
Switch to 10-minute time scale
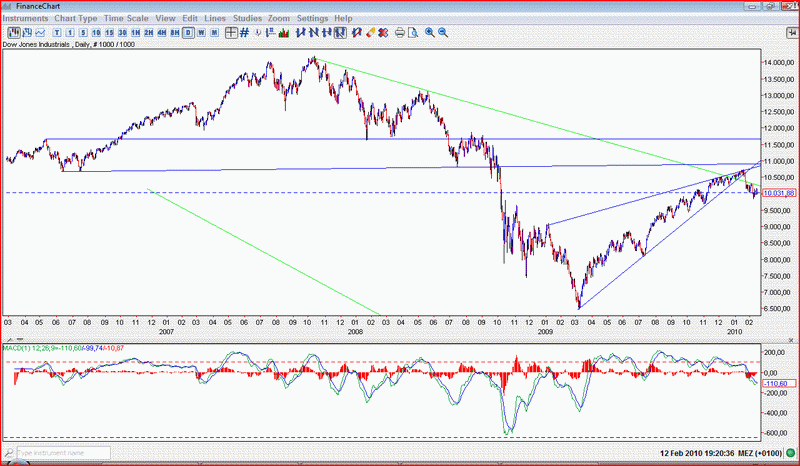coord(96,33)
